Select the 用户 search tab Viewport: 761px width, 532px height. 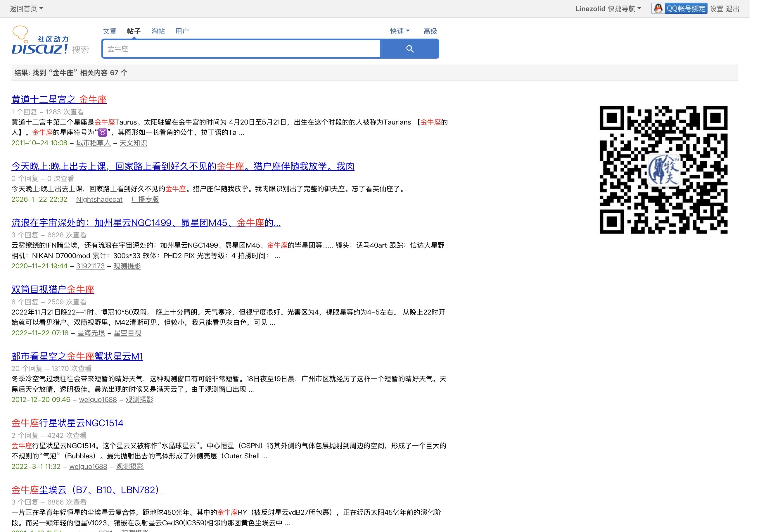coord(182,31)
